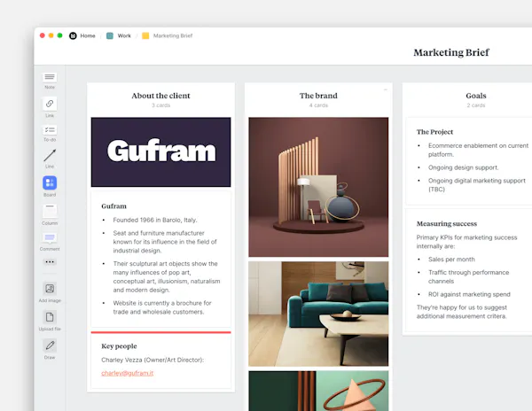Click the yellow Marketing Brief board icon
This screenshot has height=411, width=532.
pyautogui.click(x=145, y=35)
